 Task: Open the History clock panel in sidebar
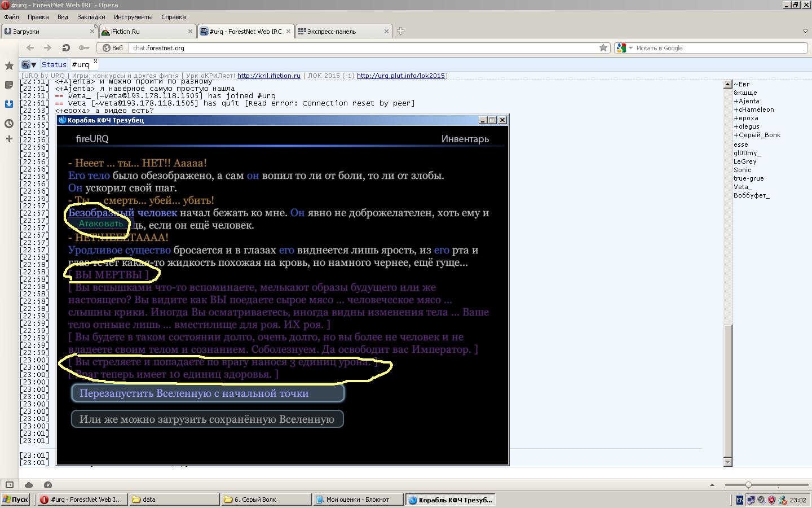point(9,123)
